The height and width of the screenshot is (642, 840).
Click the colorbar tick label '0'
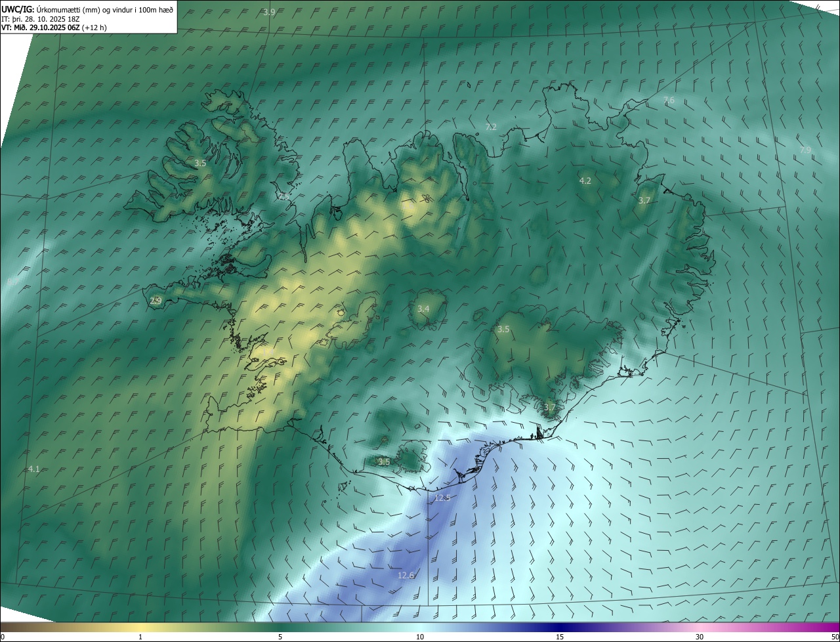tap(2, 637)
